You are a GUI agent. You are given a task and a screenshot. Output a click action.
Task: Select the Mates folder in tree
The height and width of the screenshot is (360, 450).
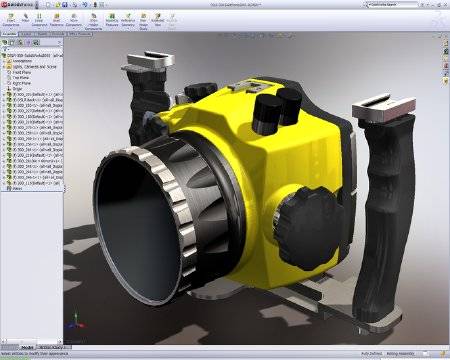click(x=14, y=188)
